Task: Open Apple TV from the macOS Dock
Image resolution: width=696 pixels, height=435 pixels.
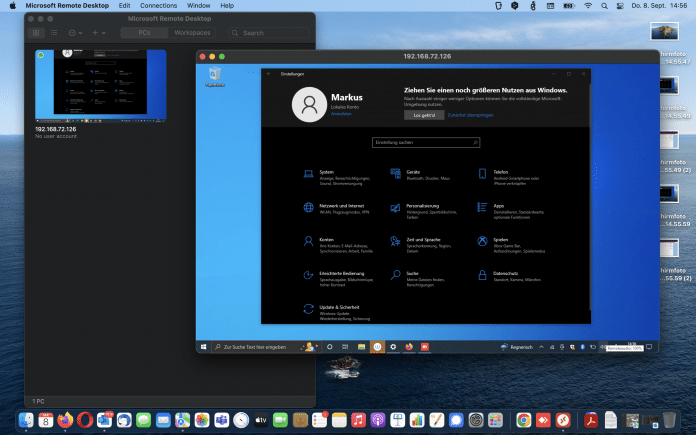Action: point(261,420)
